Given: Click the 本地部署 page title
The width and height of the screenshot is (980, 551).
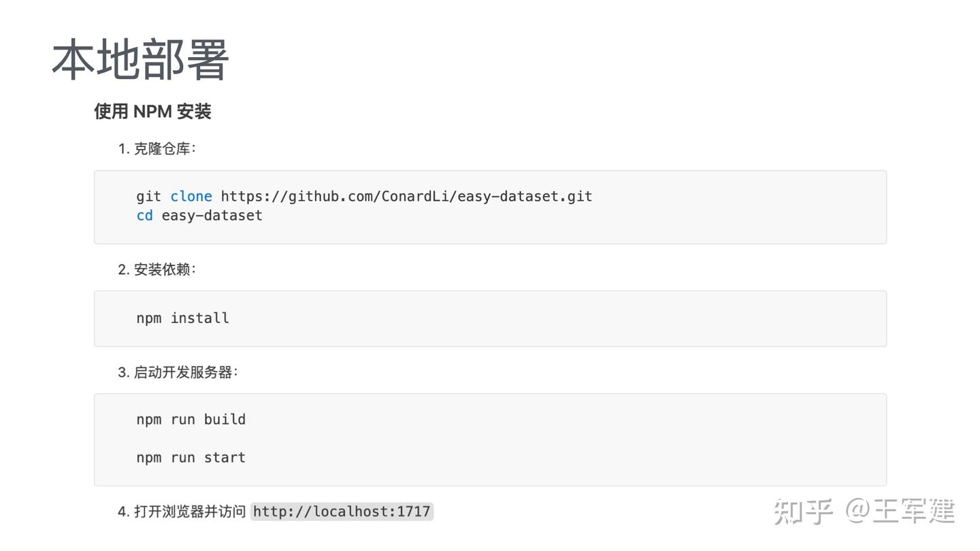Looking at the screenshot, I should (x=140, y=60).
